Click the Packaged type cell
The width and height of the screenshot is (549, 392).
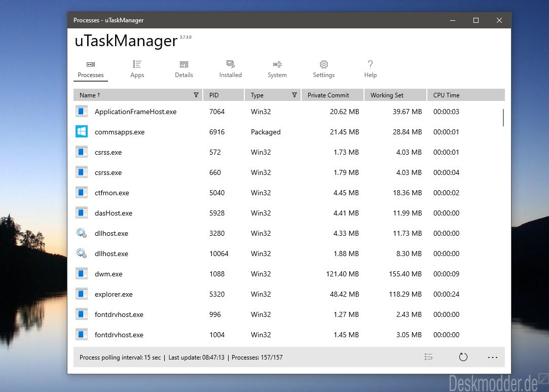(266, 132)
